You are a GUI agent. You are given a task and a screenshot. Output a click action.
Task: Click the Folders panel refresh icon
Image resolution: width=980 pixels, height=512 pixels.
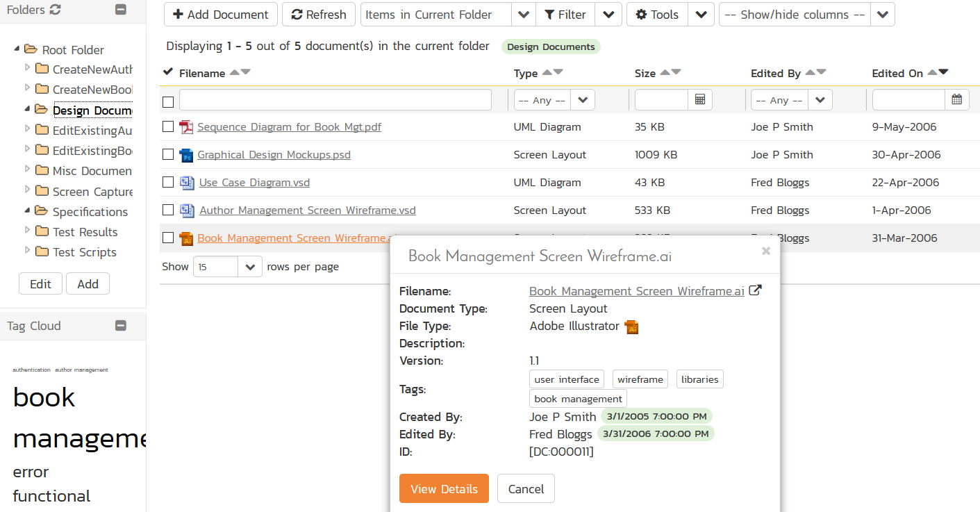pyautogui.click(x=56, y=10)
